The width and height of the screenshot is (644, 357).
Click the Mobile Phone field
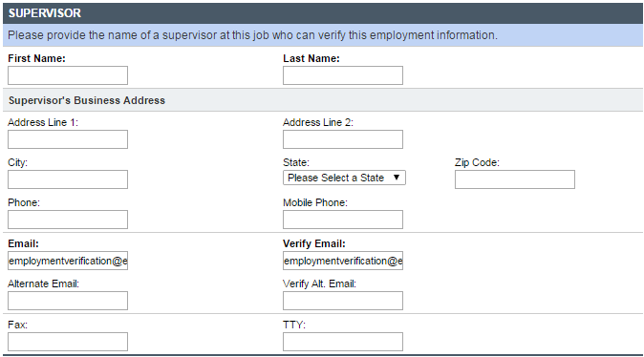343,220
